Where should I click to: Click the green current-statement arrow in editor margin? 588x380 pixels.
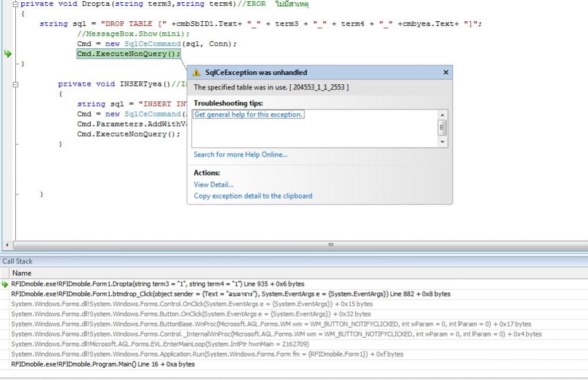(x=8, y=54)
